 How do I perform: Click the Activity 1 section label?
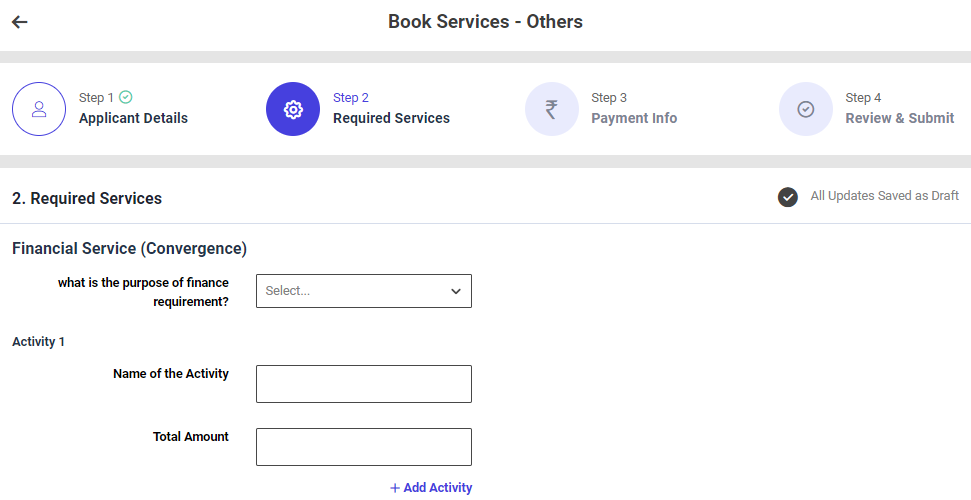[x=38, y=342]
